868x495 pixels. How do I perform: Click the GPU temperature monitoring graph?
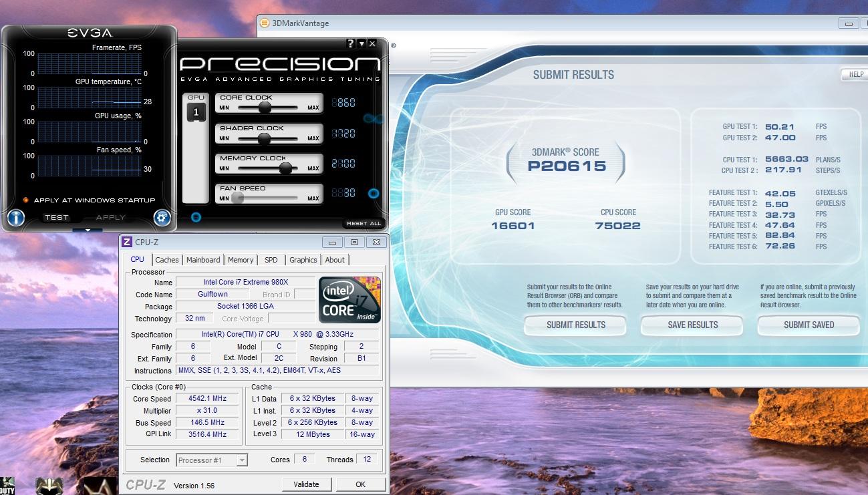coord(90,98)
